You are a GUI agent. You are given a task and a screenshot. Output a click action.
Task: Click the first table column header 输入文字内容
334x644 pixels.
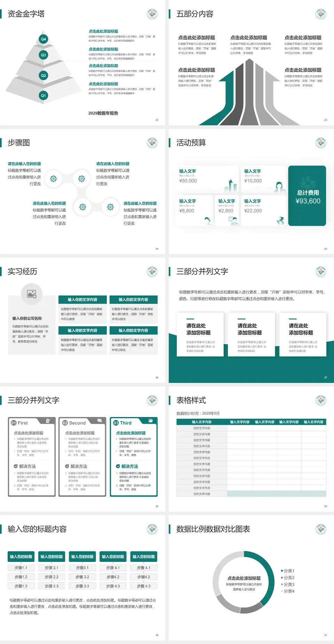pyautogui.click(x=202, y=422)
